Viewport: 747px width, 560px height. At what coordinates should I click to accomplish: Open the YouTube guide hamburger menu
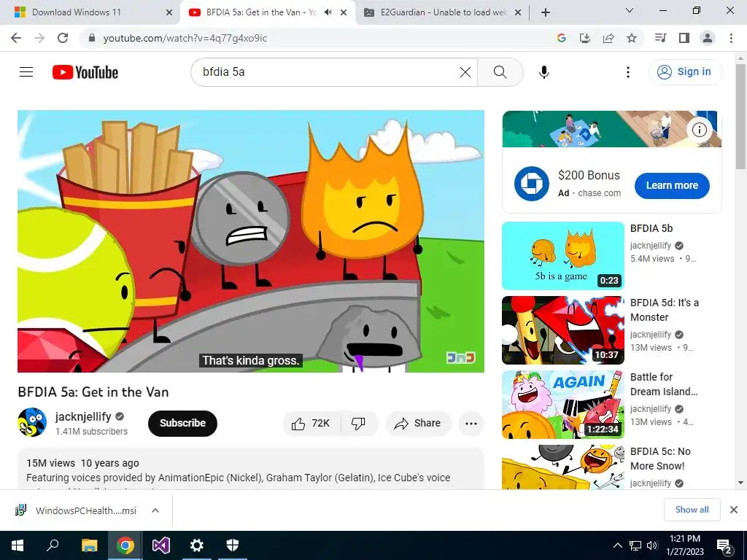point(26,72)
